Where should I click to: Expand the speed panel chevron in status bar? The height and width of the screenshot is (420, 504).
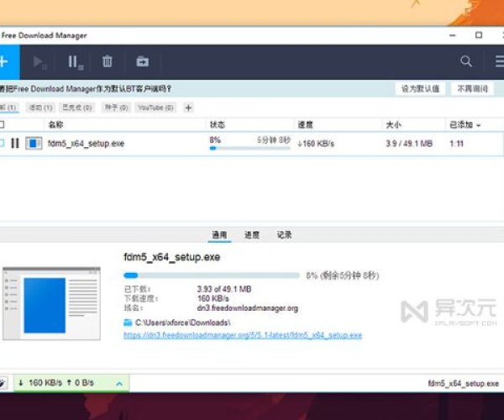pyautogui.click(x=119, y=383)
